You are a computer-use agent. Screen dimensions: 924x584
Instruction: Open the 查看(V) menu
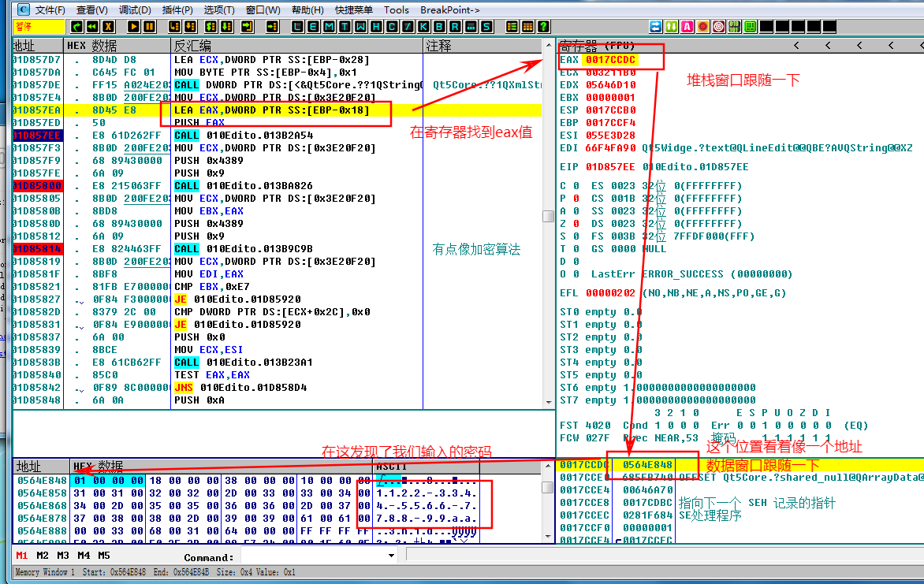point(92,10)
